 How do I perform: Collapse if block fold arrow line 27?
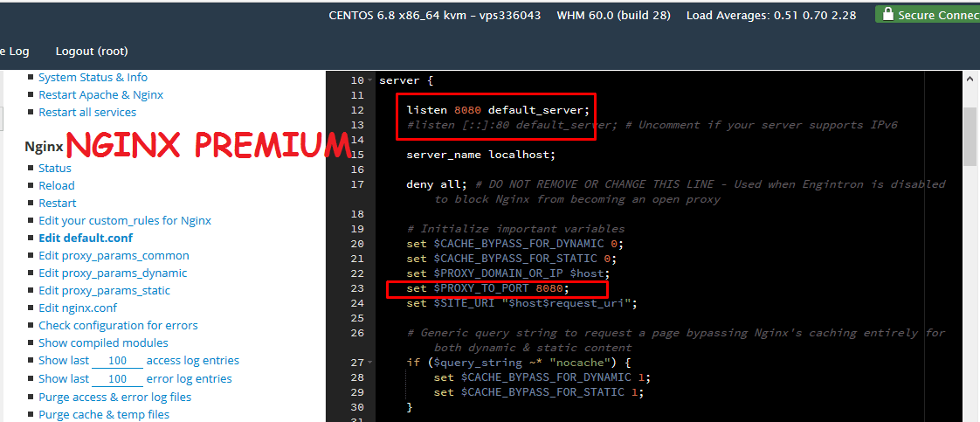(x=370, y=363)
